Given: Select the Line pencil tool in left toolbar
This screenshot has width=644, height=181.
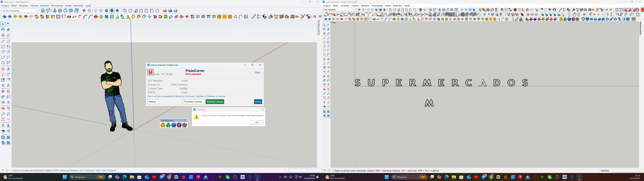Looking at the screenshot, I should point(3,41).
